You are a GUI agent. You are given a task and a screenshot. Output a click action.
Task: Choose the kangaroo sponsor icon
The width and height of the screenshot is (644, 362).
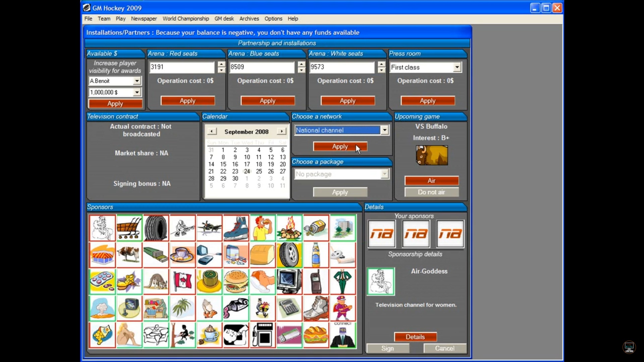click(x=156, y=282)
